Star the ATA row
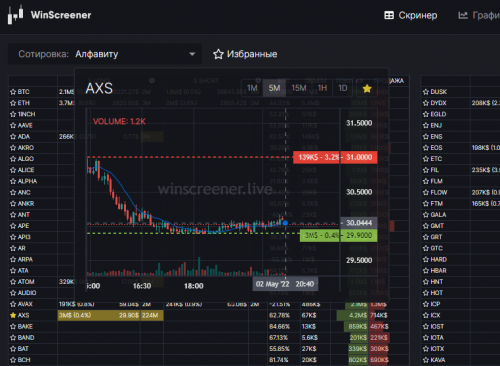 tap(13, 270)
